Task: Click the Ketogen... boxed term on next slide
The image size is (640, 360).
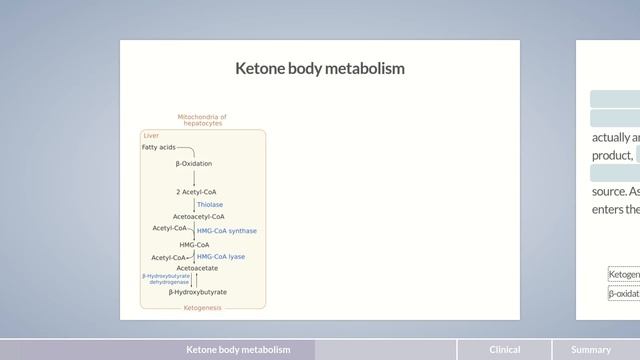Action: coord(624,274)
